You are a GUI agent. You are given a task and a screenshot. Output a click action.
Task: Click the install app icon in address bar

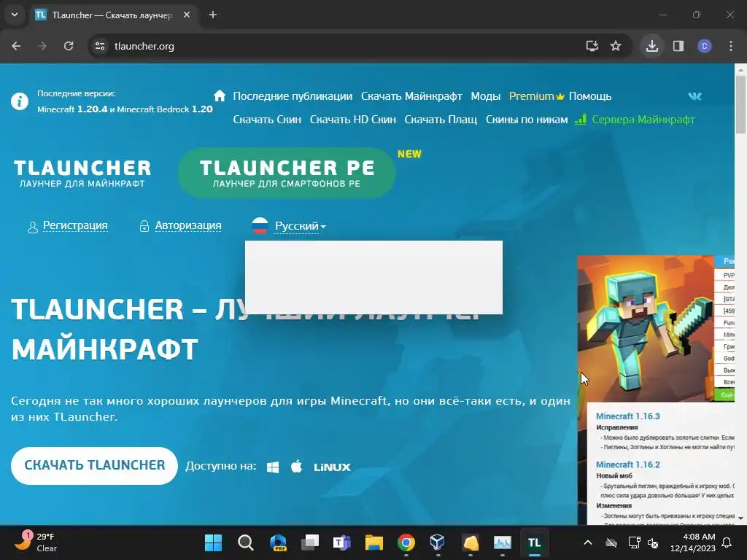[x=592, y=46]
